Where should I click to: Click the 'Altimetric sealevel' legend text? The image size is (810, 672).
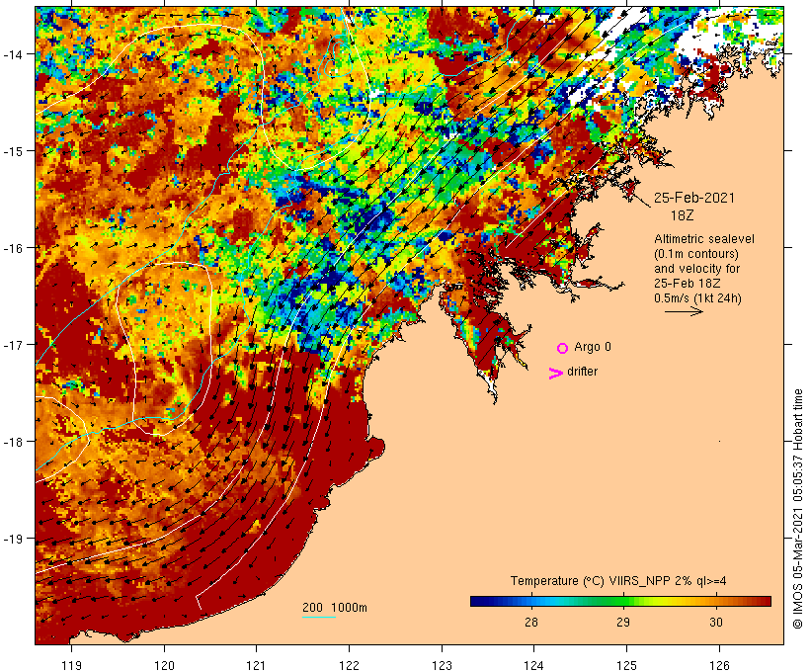[704, 239]
